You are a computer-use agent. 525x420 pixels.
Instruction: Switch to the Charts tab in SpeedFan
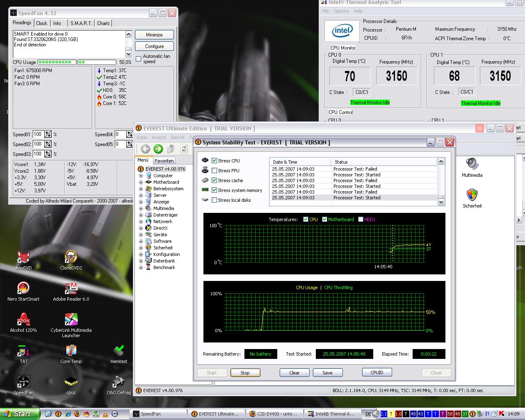click(103, 23)
